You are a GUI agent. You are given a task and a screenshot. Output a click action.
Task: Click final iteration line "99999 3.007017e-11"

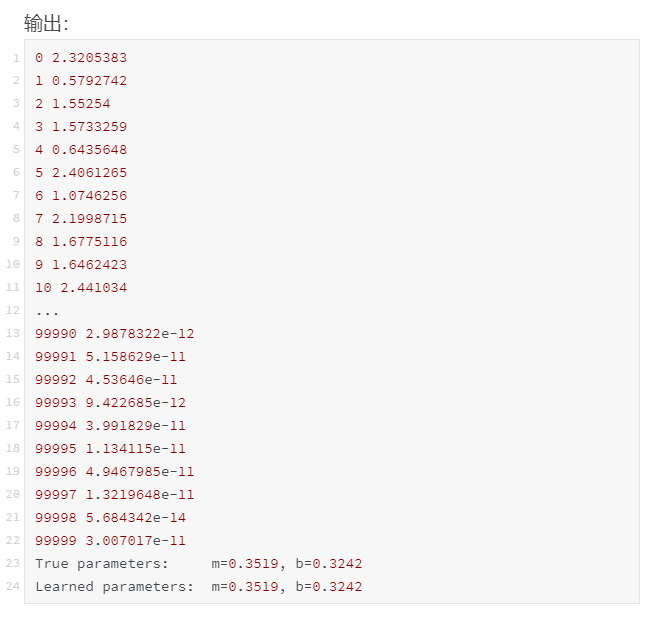(x=110, y=541)
